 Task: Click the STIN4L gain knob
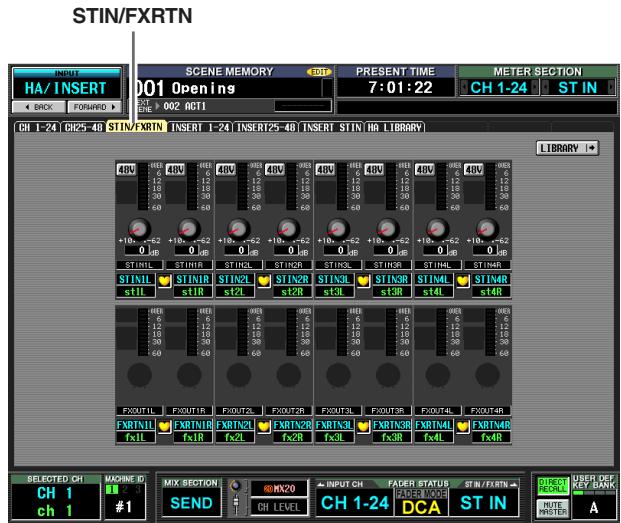click(x=438, y=229)
